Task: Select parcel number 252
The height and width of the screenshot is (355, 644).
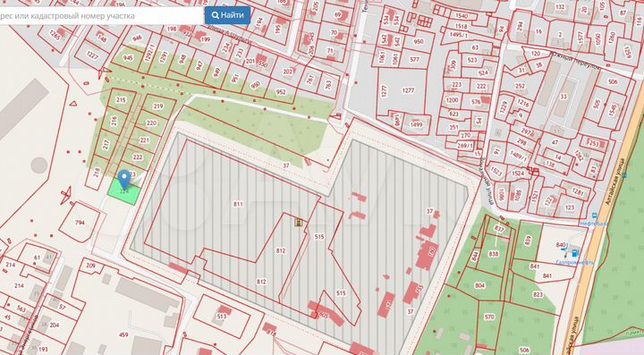Action: [520, 86]
